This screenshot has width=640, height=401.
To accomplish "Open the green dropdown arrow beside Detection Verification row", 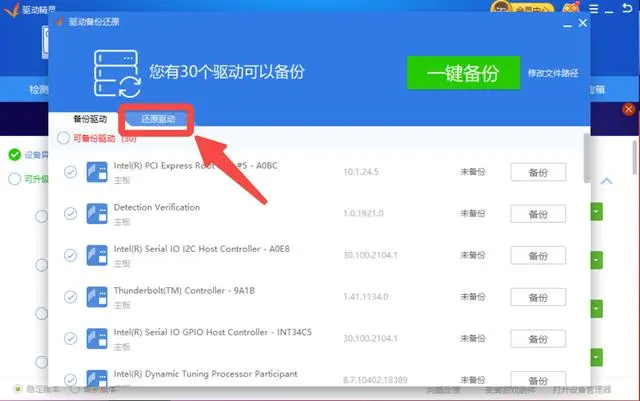I will tap(595, 213).
